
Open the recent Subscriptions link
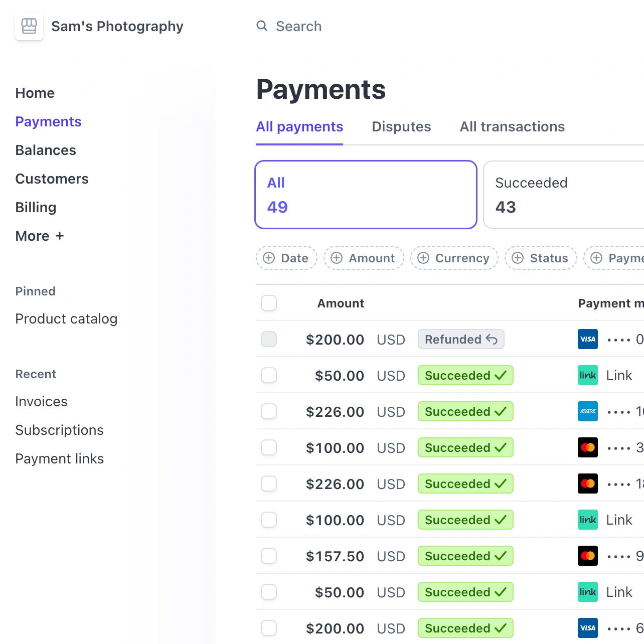point(59,430)
